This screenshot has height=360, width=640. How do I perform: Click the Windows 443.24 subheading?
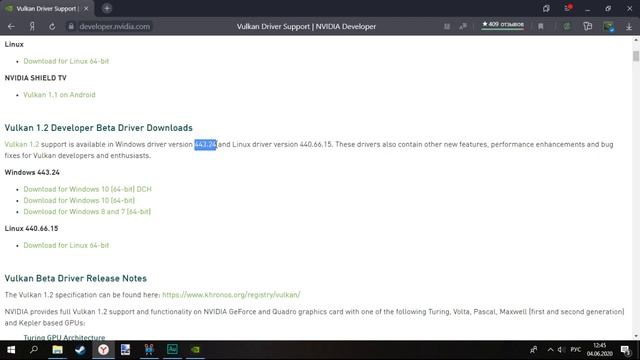click(x=32, y=172)
